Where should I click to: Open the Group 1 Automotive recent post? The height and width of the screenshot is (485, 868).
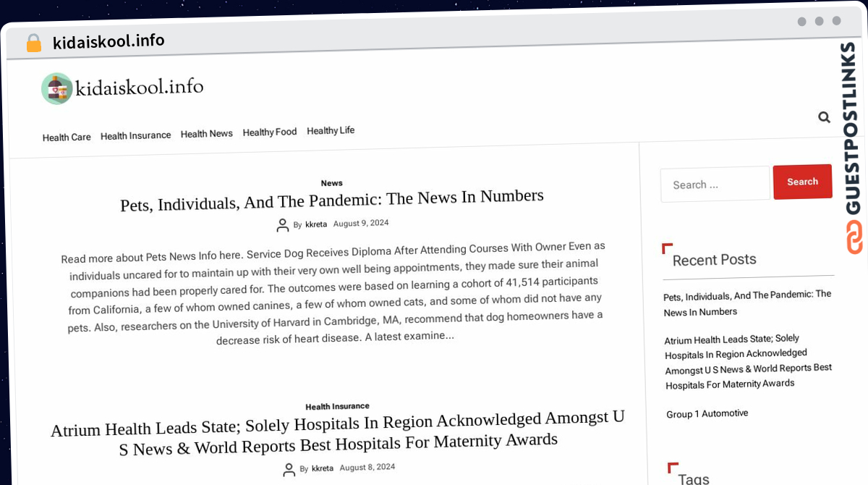click(x=707, y=413)
